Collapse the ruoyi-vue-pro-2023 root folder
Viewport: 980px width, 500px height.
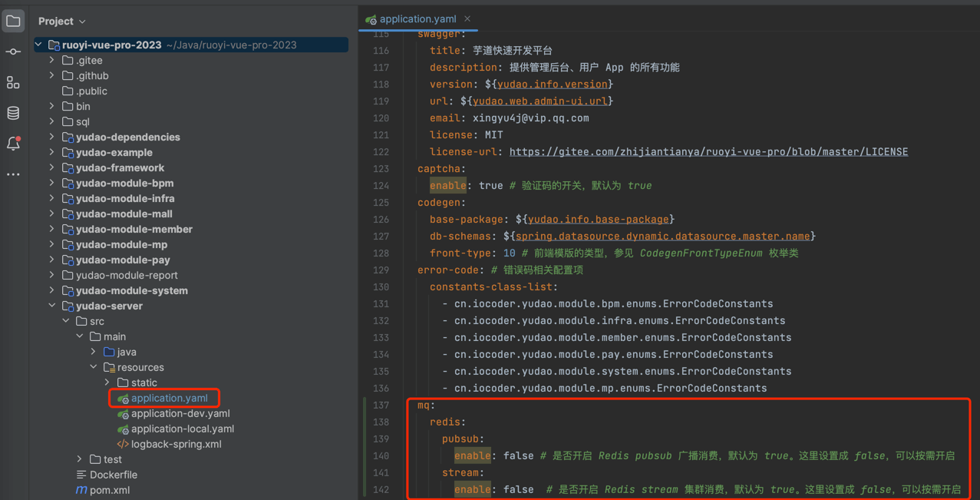(x=38, y=45)
